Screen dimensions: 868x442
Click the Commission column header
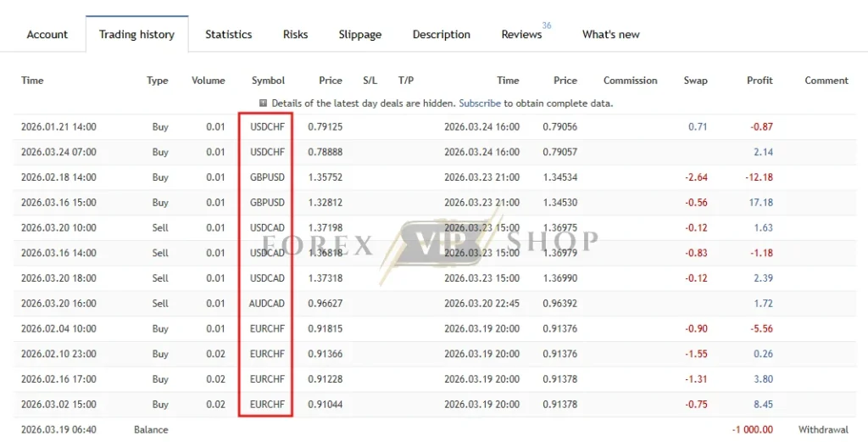point(630,81)
